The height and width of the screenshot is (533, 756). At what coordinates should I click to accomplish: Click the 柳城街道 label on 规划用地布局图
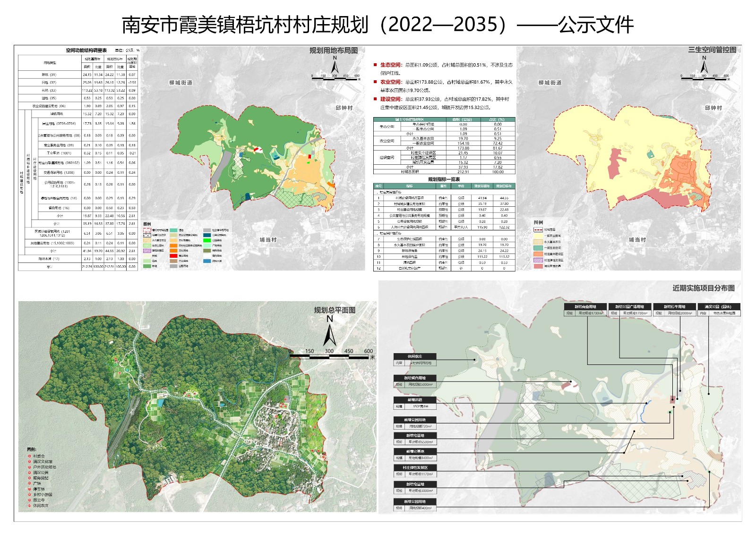[x=181, y=83]
